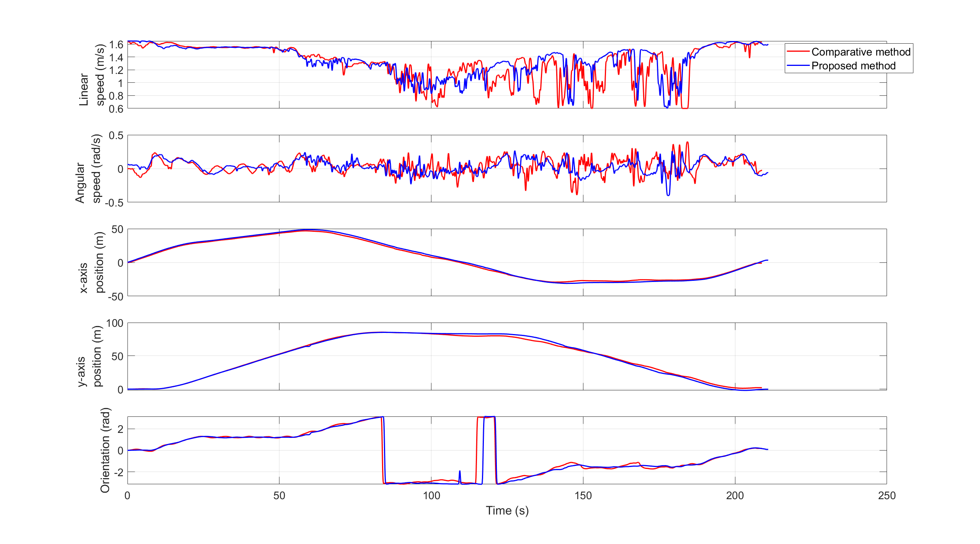Click the 250 tick label on time axis

887,496
